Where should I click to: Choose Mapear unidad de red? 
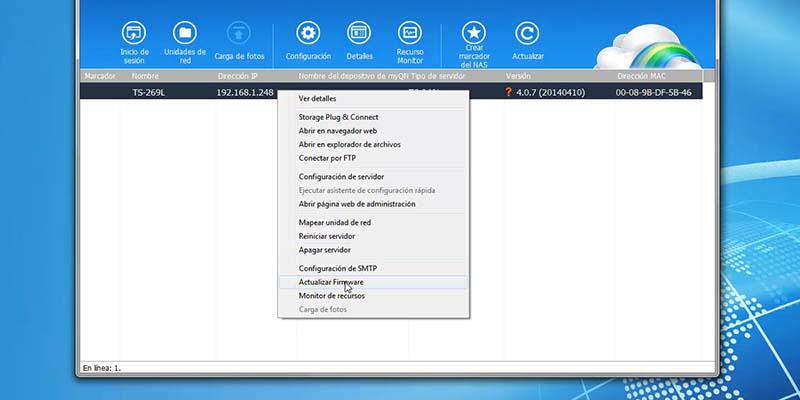[335, 222]
